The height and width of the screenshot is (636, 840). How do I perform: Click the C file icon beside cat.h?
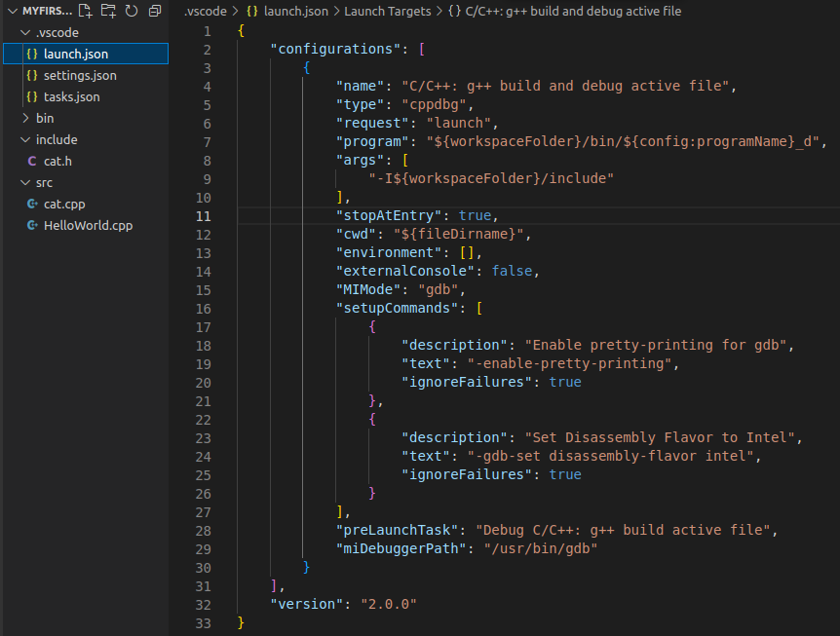[x=32, y=161]
